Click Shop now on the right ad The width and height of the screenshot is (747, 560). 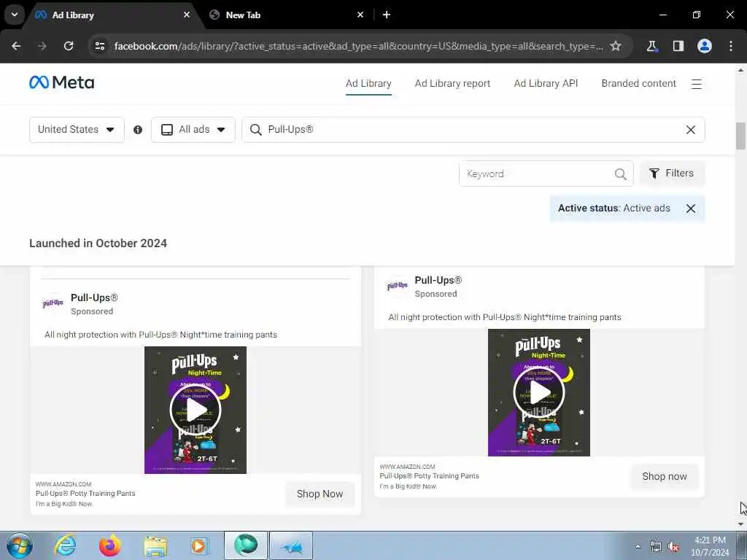664,476
